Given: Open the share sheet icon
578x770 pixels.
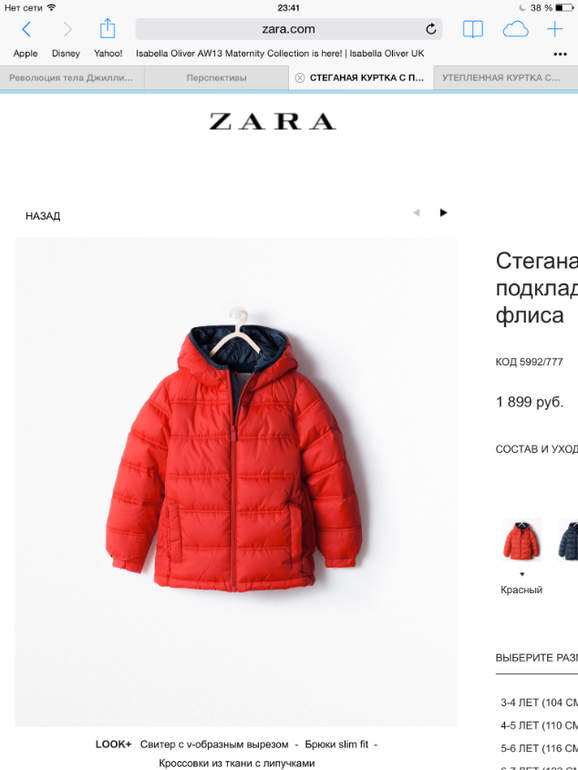Looking at the screenshot, I should [108, 28].
